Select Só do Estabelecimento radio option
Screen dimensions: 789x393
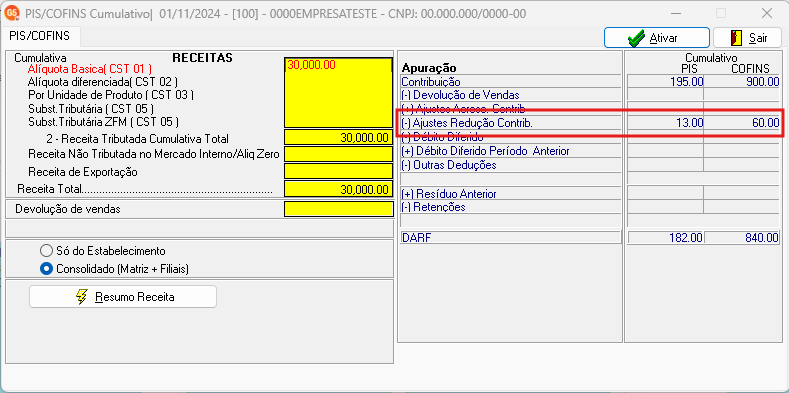(x=46, y=251)
